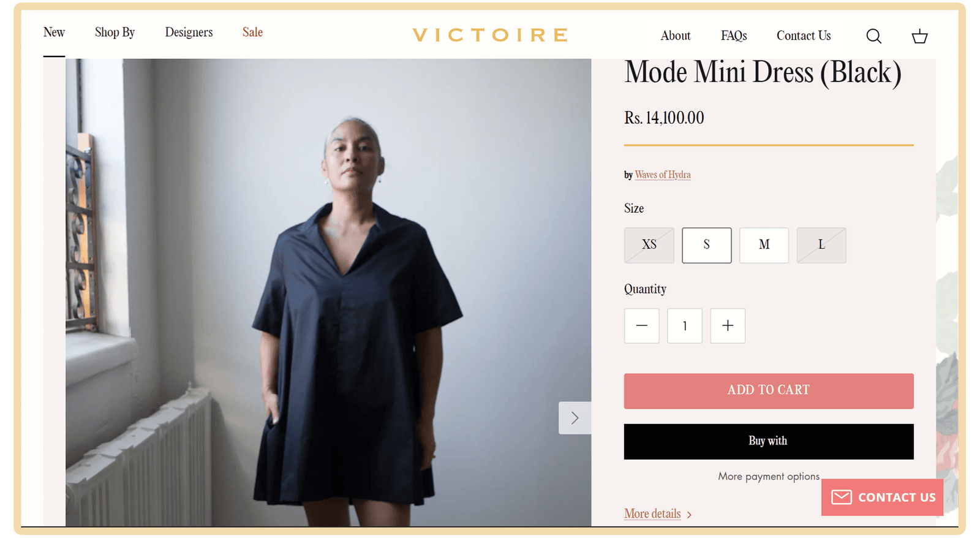This screenshot has width=980, height=538.
Task: Select size S option
Action: 706,245
